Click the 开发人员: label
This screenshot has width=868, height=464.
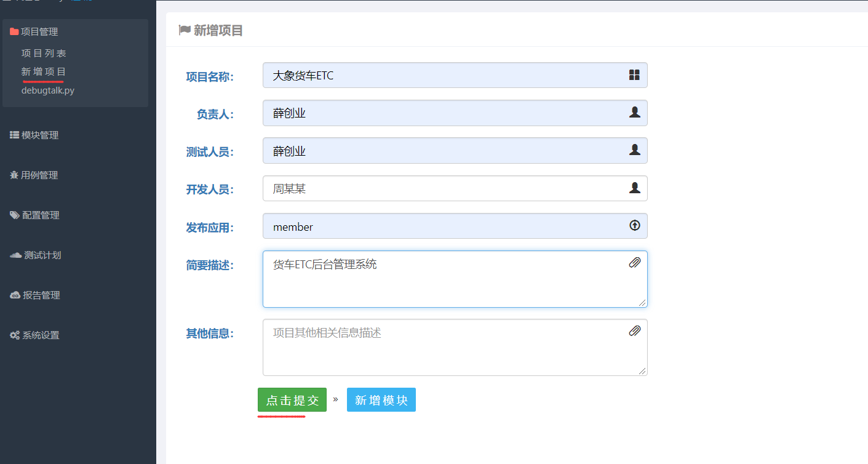[210, 190]
